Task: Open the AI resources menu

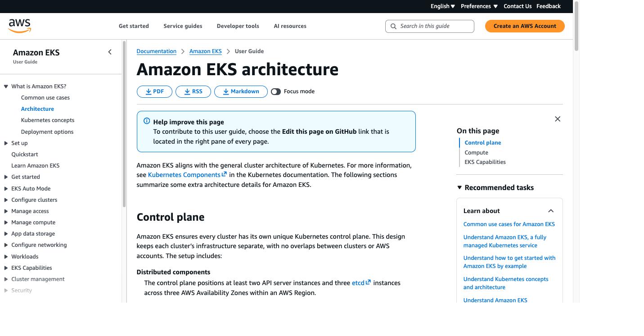Action: pos(290,26)
